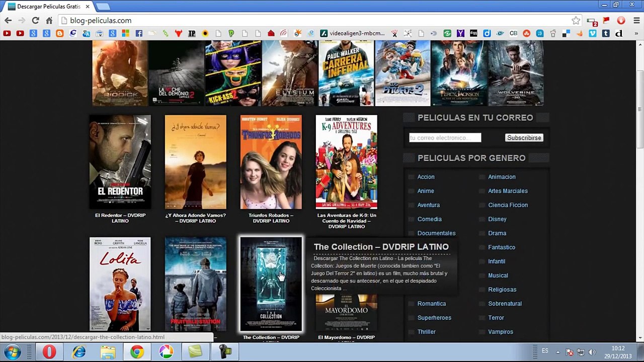Image resolution: width=644 pixels, height=362 pixels.
Task: Select the Triunfos Robados movie poster
Action: (271, 162)
